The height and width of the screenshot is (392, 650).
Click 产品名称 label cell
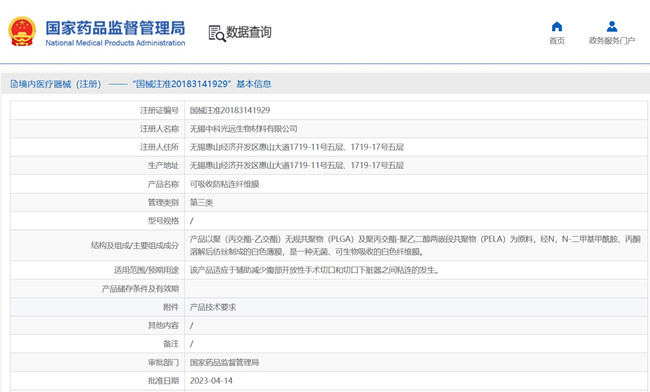point(97,184)
